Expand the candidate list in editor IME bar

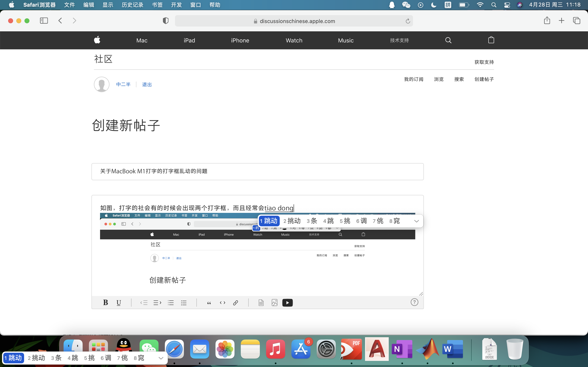416,221
